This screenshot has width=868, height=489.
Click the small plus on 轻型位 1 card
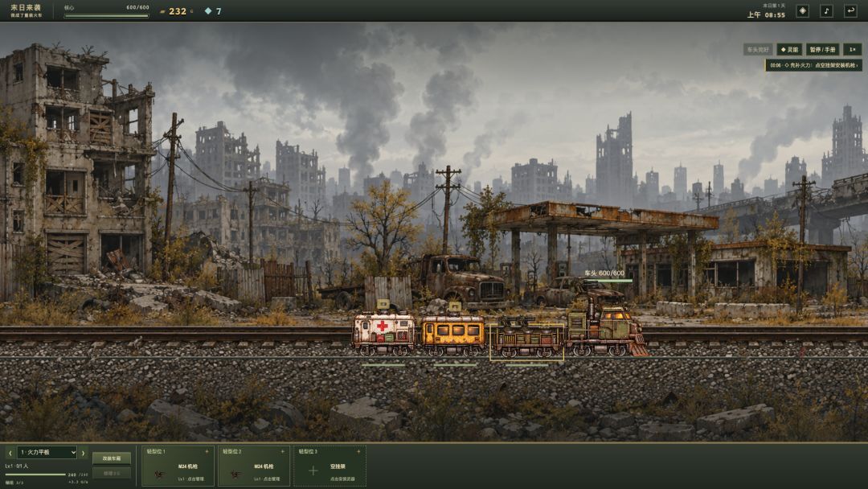[207, 452]
